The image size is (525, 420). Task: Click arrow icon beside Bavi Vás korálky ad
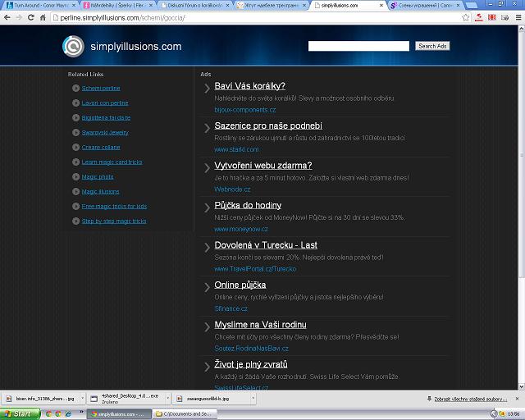[208, 88]
